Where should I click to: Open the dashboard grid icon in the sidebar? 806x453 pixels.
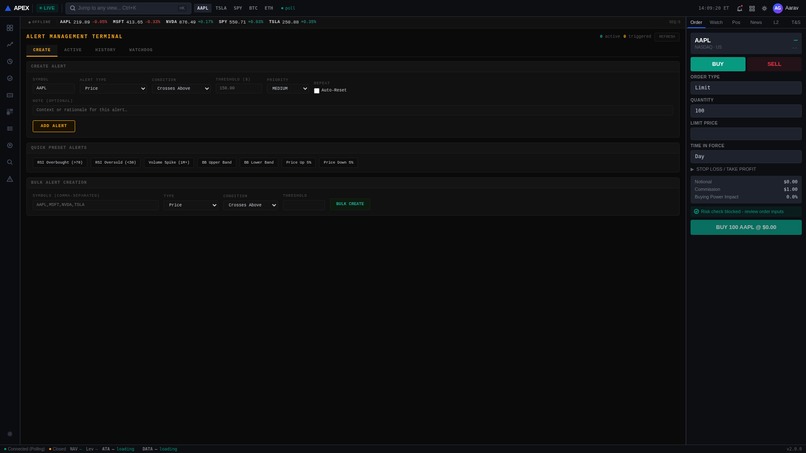pos(10,28)
